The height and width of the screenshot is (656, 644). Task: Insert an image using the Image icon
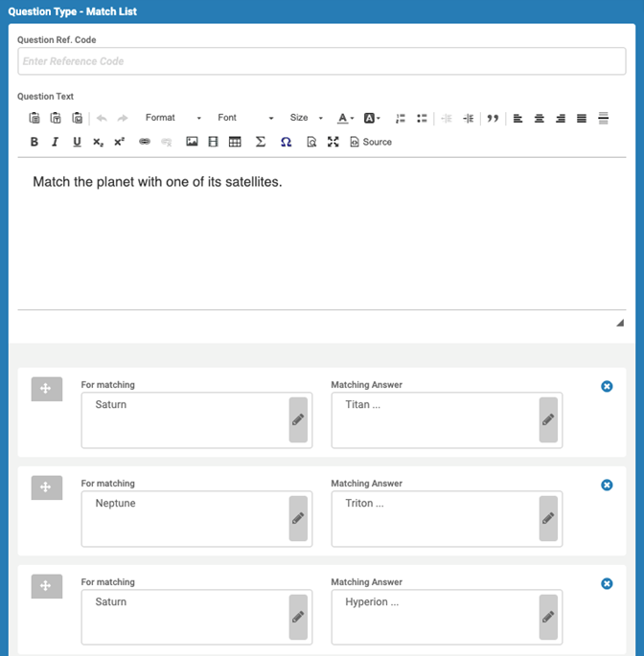click(192, 142)
